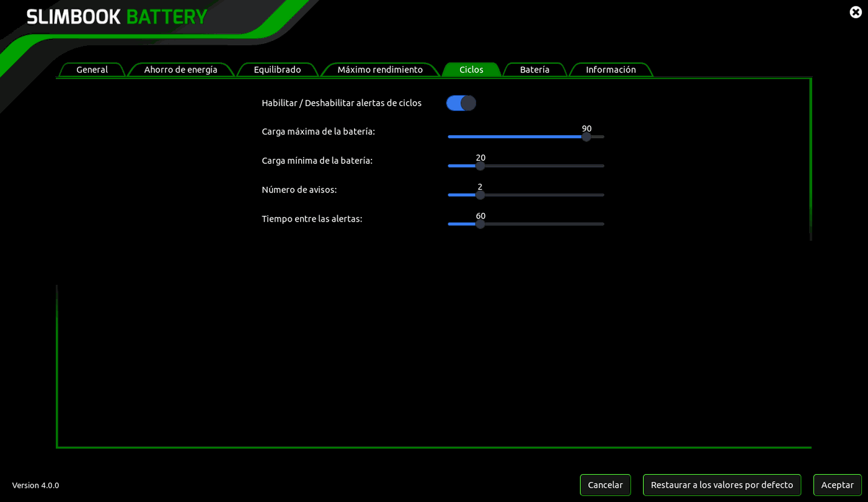Show the Información tab
Screen dimensions: 868x502
(x=611, y=69)
